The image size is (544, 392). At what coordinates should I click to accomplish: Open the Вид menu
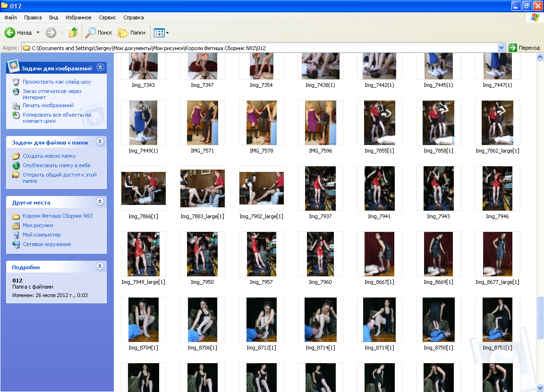tap(53, 17)
